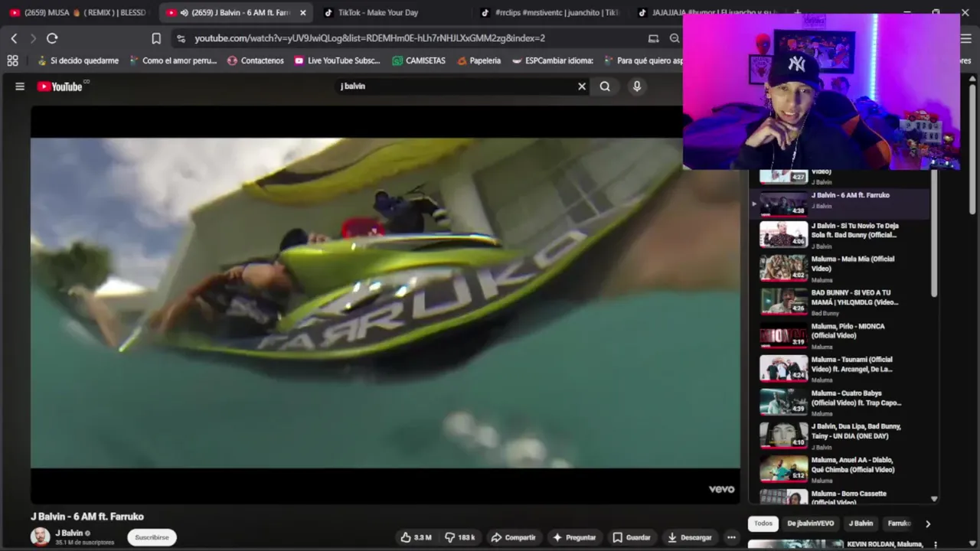
Task: Select the 'Farruko' filter chip
Action: coord(899,523)
